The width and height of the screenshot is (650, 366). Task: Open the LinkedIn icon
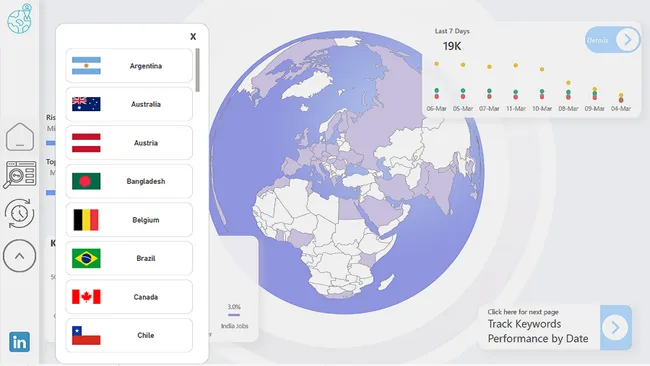click(x=19, y=342)
